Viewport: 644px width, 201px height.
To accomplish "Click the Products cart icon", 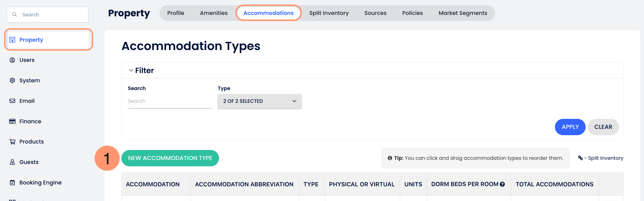I will 12,142.
